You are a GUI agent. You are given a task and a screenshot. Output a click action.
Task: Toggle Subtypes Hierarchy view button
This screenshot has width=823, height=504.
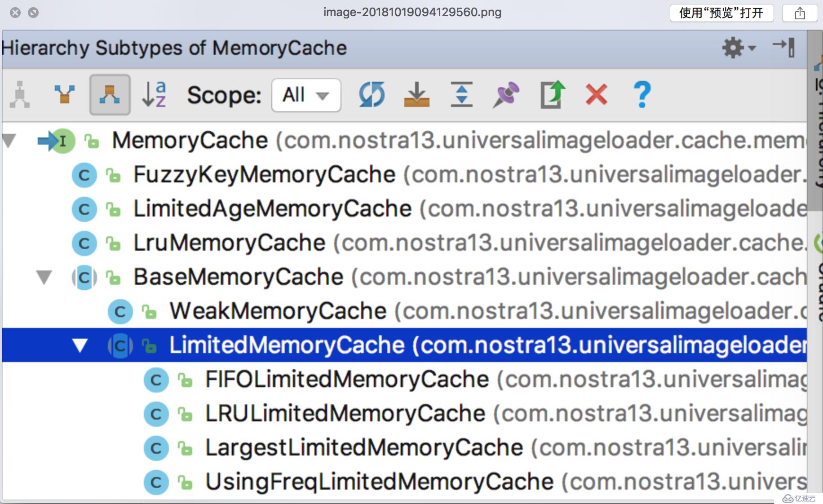pyautogui.click(x=110, y=95)
